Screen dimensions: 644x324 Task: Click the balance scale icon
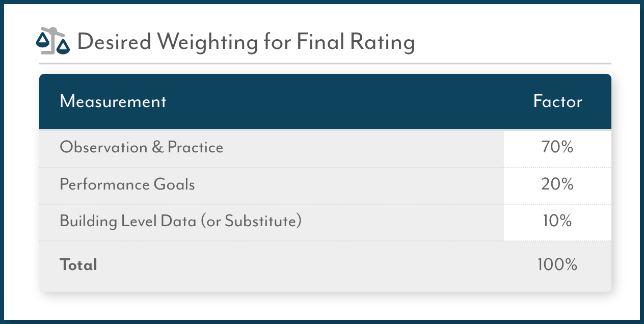(x=52, y=41)
